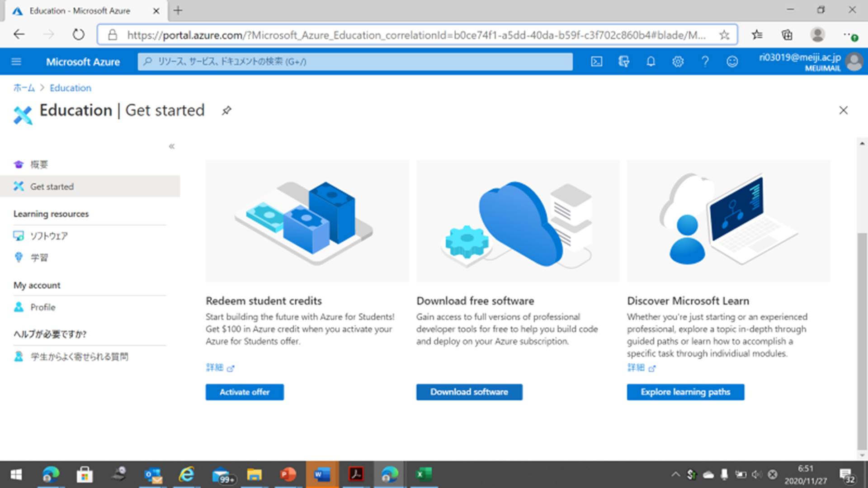The image size is (868, 488).
Task: Pin the Education blade with pushpin icon
Action: [x=226, y=110]
